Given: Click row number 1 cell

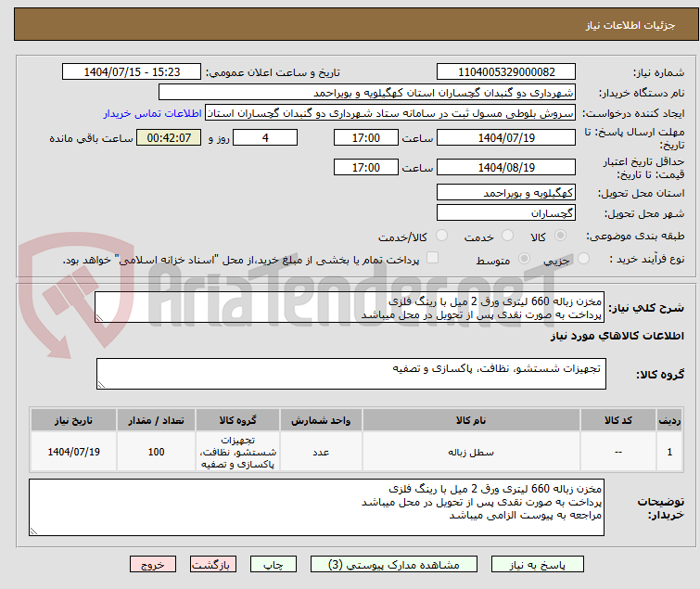Looking at the screenshot, I should coord(669,452).
